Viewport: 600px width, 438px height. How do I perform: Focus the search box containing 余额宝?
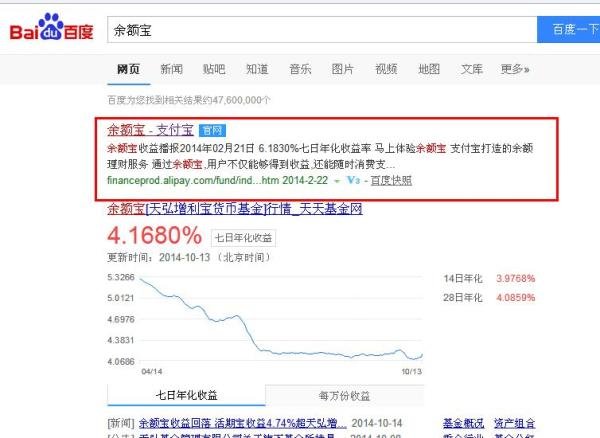322,30
